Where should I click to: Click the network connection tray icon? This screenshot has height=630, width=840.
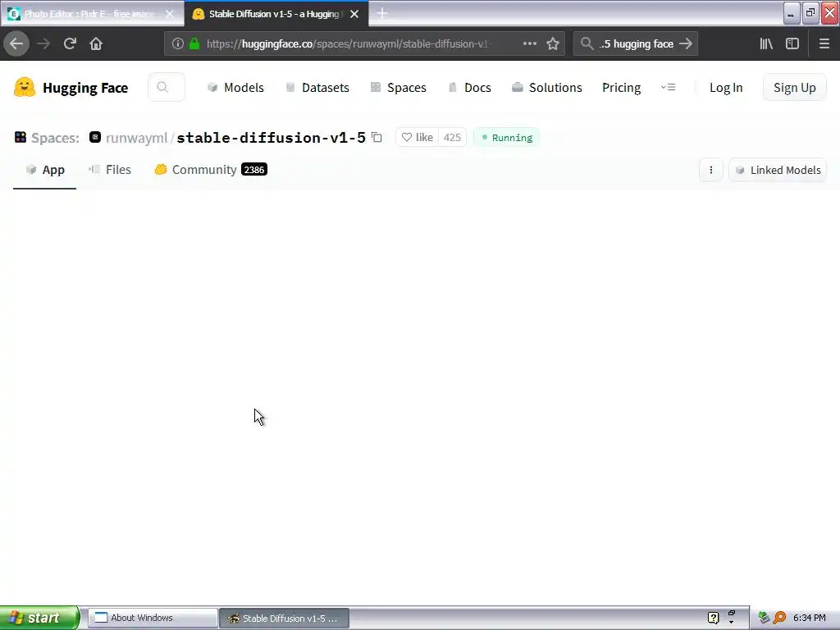[x=764, y=618]
